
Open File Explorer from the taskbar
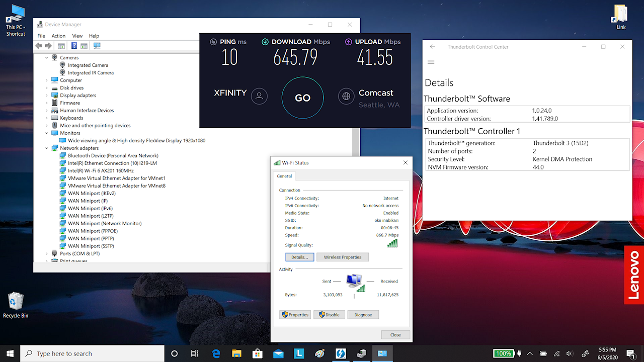coord(237,353)
